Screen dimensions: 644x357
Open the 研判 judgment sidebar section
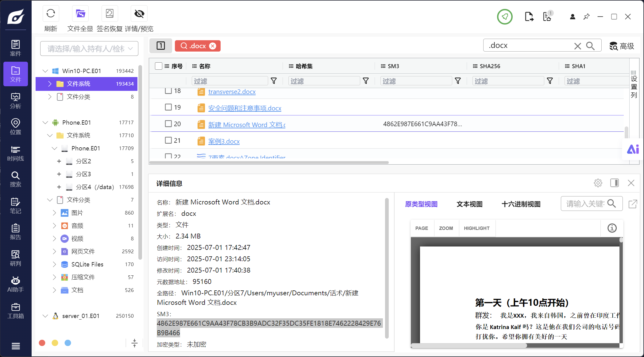16,258
